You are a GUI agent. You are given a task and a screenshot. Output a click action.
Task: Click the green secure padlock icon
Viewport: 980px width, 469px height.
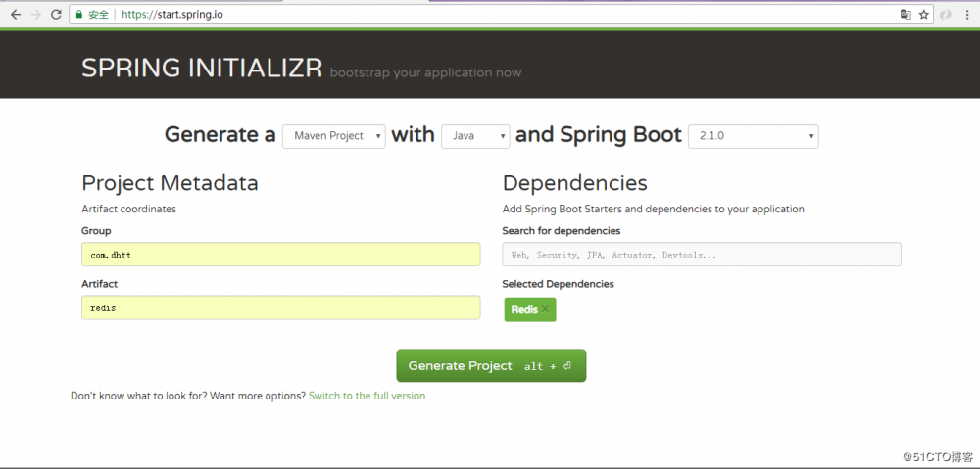pyautogui.click(x=78, y=15)
